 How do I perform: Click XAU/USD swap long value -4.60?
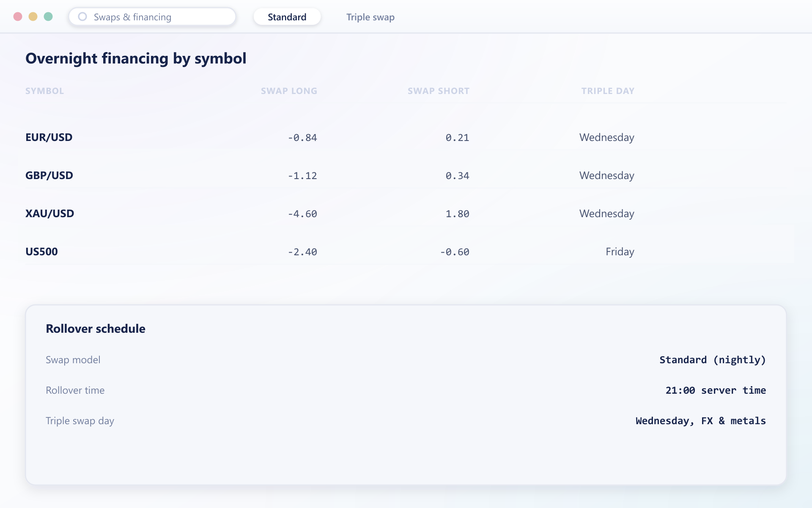click(302, 214)
